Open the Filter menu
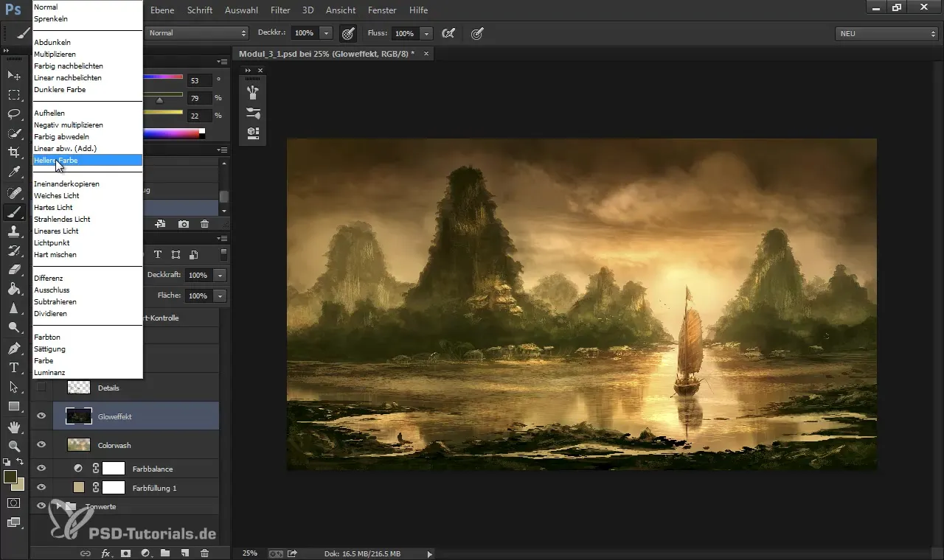 pyautogui.click(x=280, y=10)
